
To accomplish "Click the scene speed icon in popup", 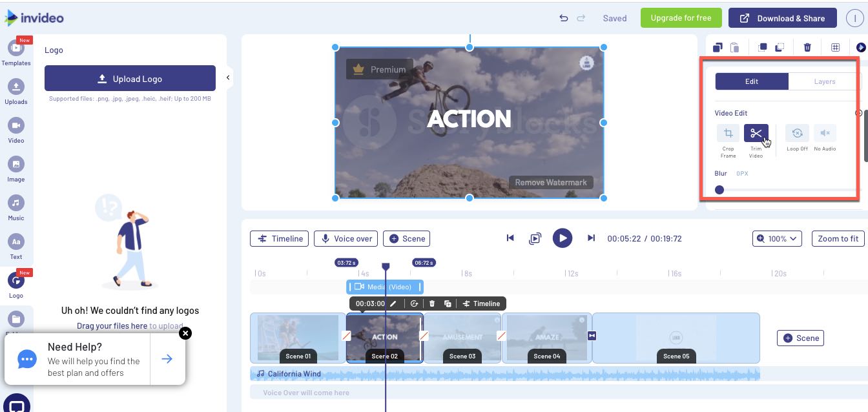I will click(x=415, y=304).
